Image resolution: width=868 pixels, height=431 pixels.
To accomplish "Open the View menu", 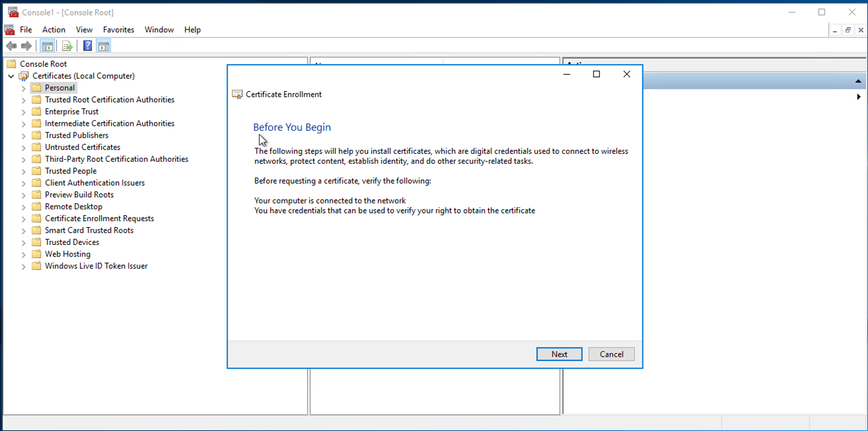I will coord(84,30).
